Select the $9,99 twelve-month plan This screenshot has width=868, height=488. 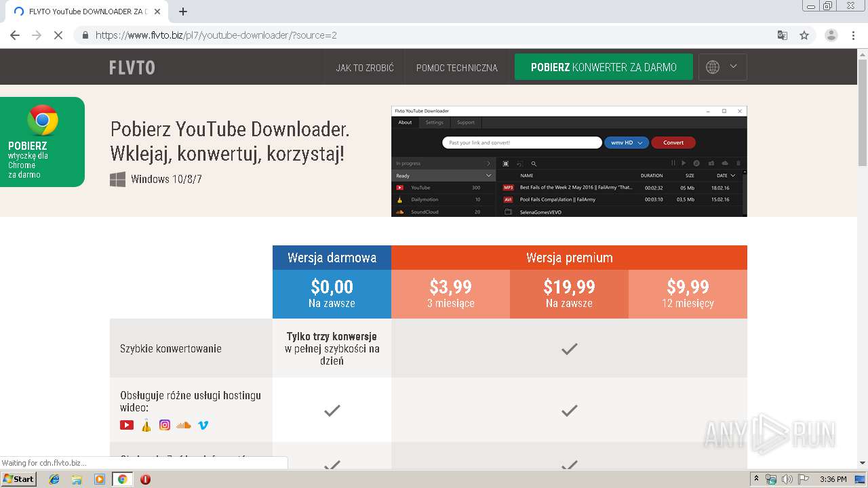click(x=688, y=294)
